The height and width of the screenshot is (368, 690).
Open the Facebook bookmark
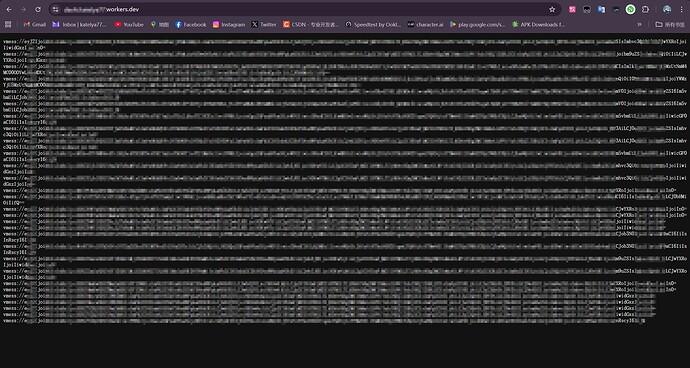click(x=191, y=25)
